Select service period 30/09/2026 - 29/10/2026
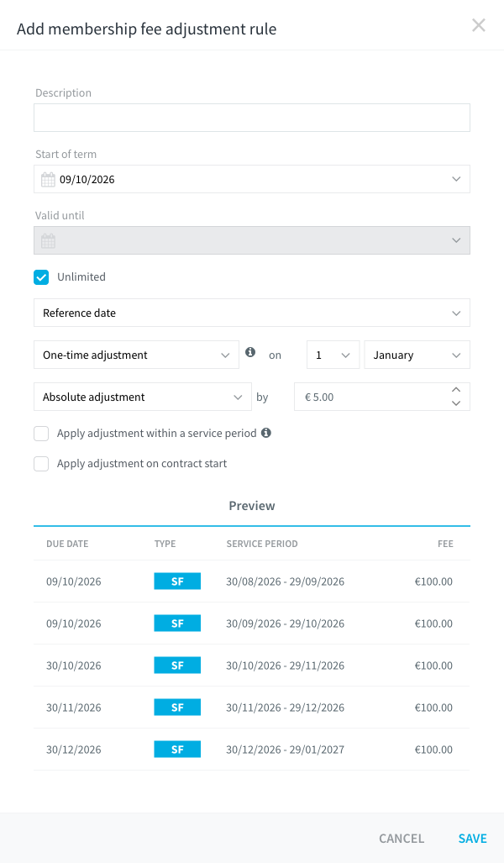 click(x=285, y=624)
